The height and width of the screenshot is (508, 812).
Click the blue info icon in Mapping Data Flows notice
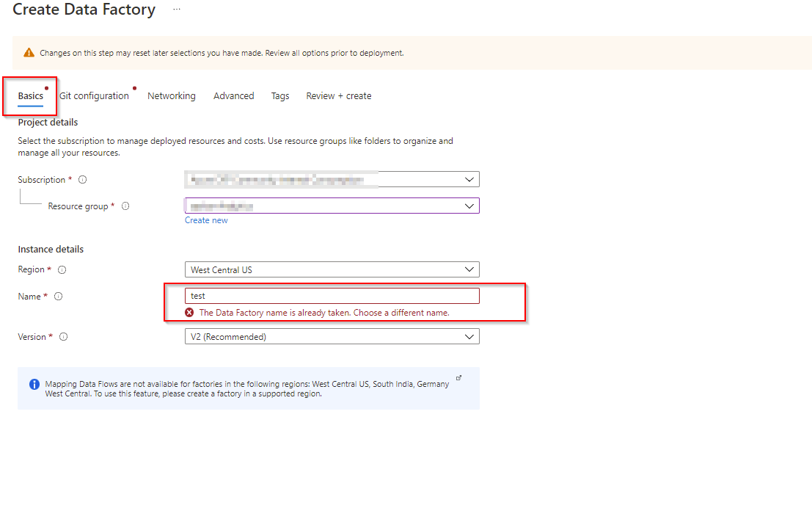coord(34,384)
